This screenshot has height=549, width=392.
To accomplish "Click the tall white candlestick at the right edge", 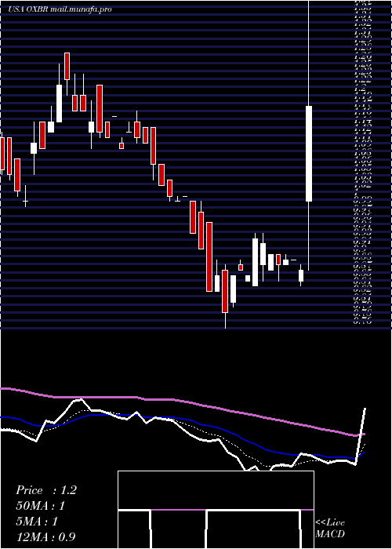I will click(x=309, y=154).
